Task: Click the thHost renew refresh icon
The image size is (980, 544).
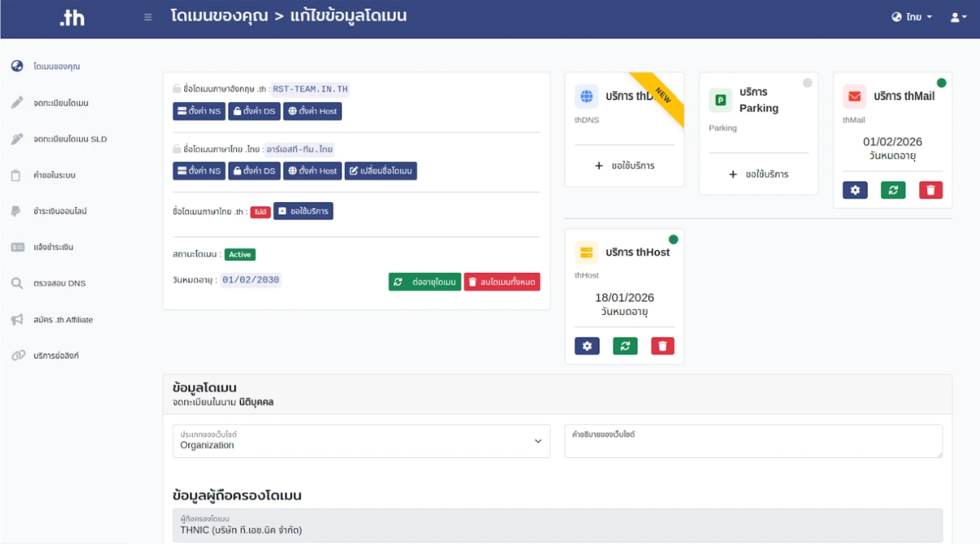Action: point(625,346)
